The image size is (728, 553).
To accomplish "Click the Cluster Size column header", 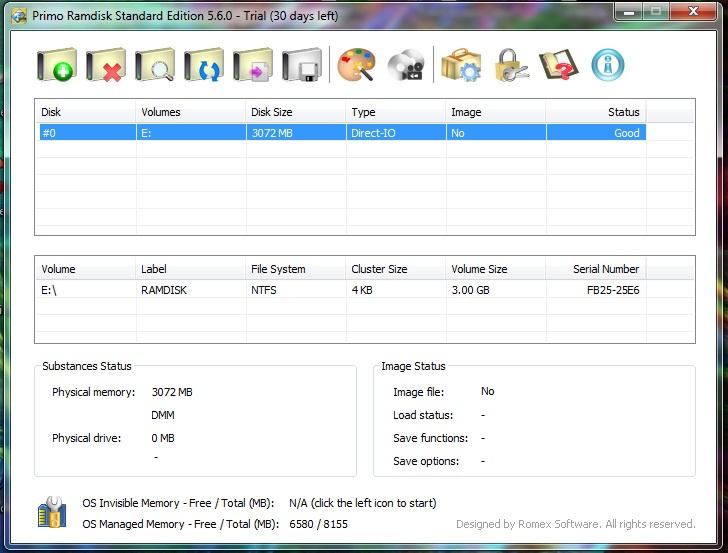I will point(396,269).
